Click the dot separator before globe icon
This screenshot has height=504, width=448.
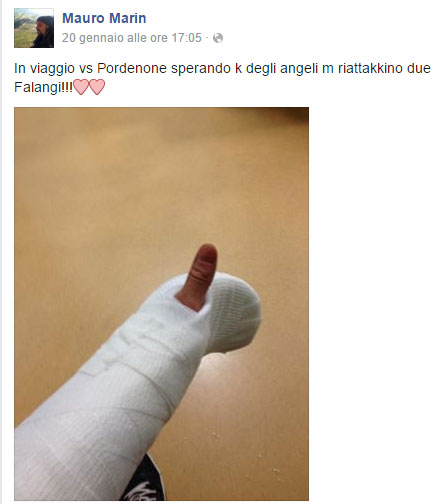(x=207, y=38)
